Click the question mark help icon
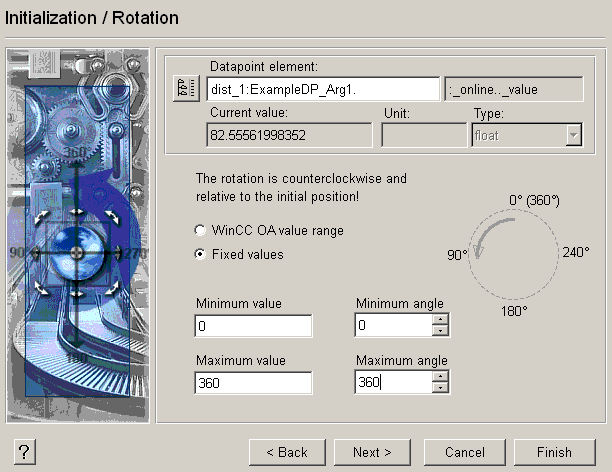 (x=25, y=452)
